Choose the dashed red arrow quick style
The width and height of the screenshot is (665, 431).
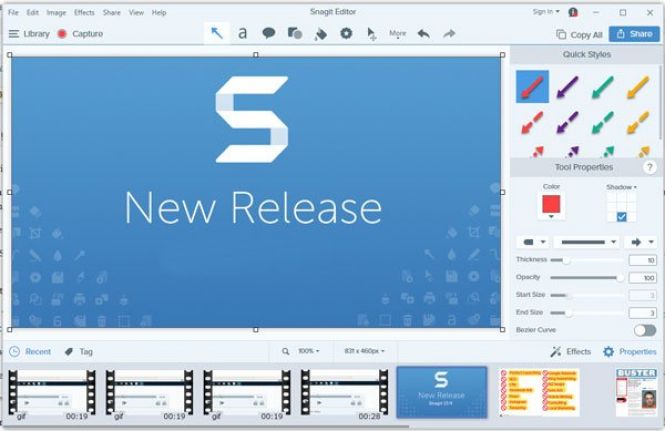click(x=532, y=123)
